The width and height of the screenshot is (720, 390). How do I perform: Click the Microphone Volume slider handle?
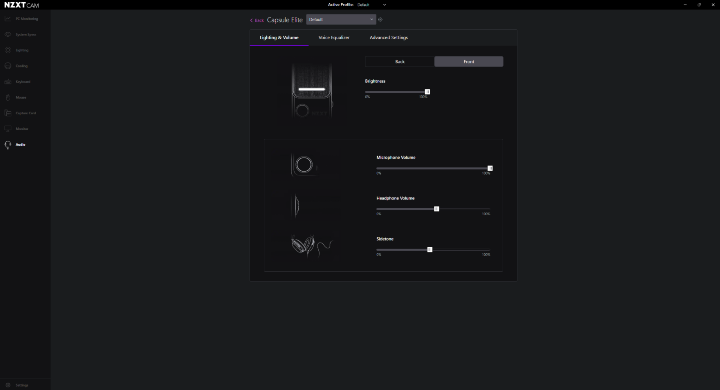coord(490,169)
